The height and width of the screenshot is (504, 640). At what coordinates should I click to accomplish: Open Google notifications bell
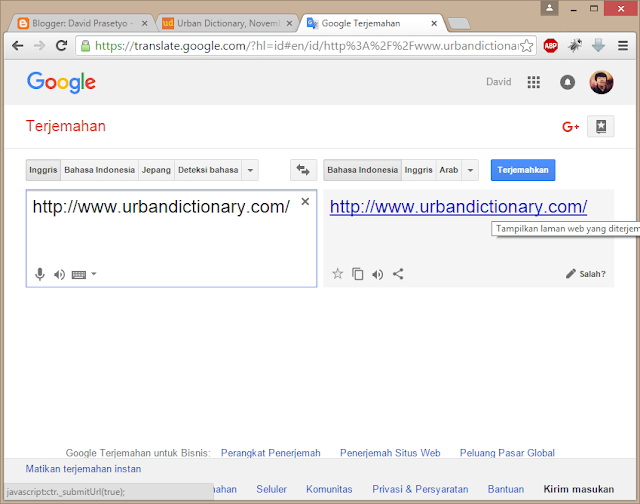click(567, 82)
